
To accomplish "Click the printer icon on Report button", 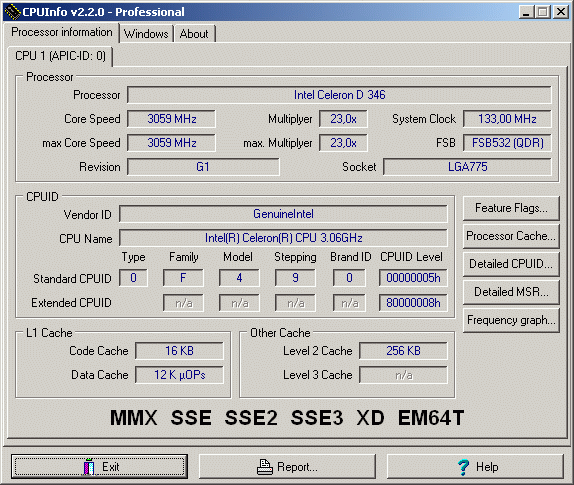I will click(x=265, y=467).
